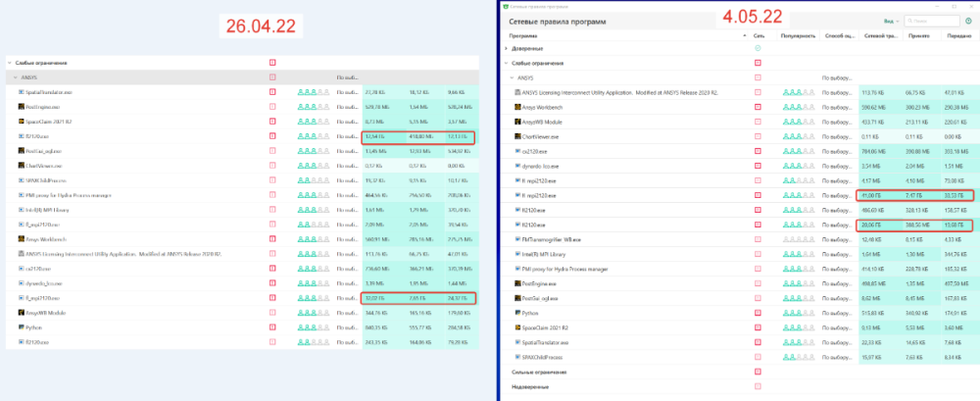Select fl_mpi2120.exe row with 32,02 ГБ, left list

tap(242, 298)
